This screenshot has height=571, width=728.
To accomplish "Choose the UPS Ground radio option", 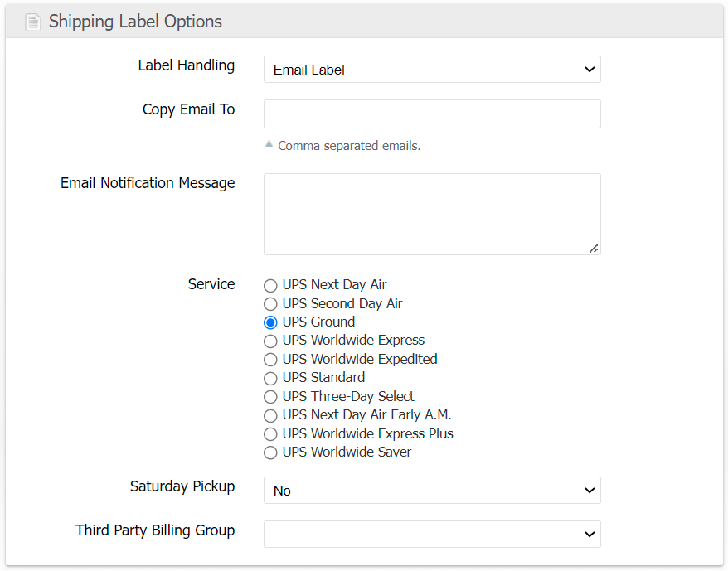I will click(x=270, y=322).
